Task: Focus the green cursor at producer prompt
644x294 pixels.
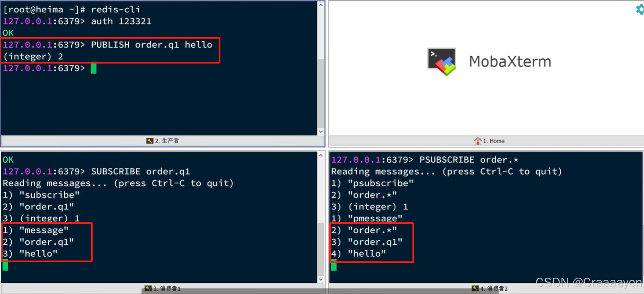Action: pos(93,68)
